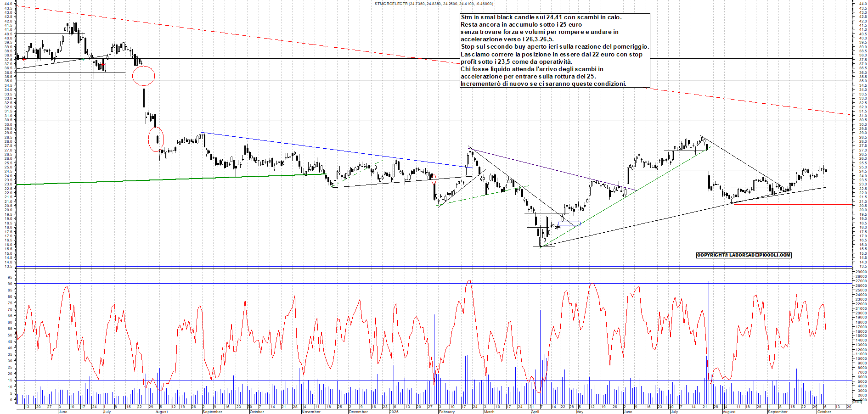The width and height of the screenshot is (868, 414).
Task: Select the red ellipse around the August candle
Action: pyautogui.click(x=156, y=139)
